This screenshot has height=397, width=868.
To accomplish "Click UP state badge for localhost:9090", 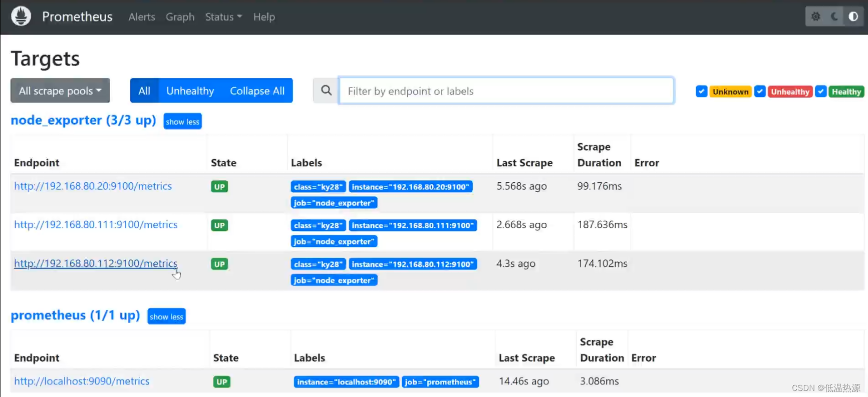I will click(222, 382).
